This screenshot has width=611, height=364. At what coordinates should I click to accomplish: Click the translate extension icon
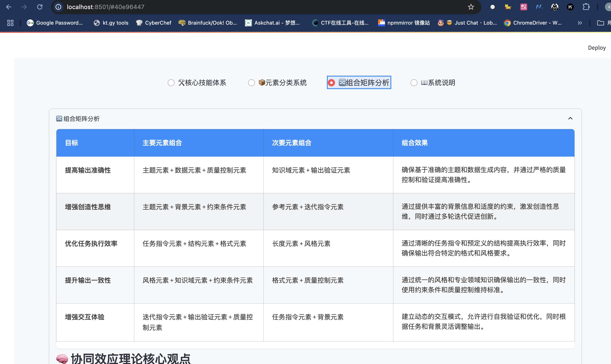pyautogui.click(x=524, y=7)
